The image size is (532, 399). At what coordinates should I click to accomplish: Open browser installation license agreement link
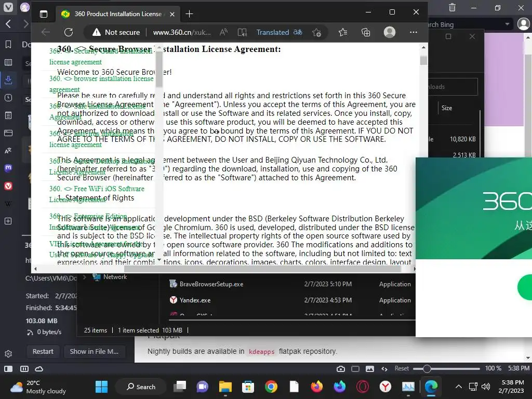point(101,84)
